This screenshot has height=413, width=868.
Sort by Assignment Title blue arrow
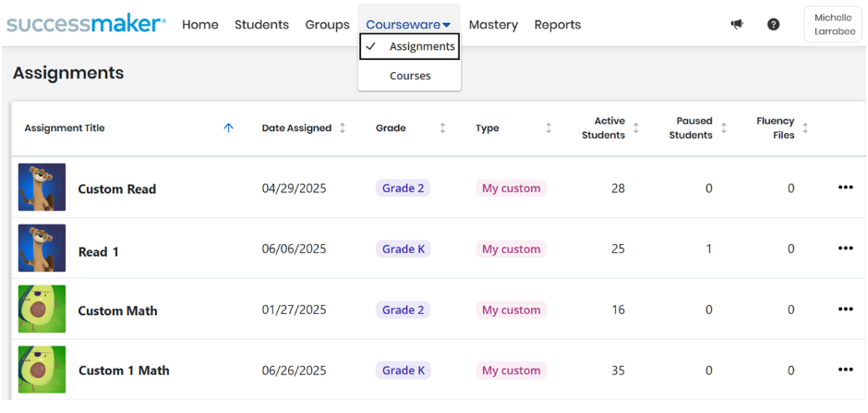[229, 128]
